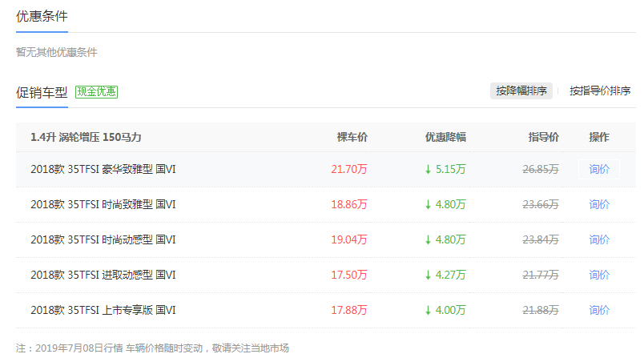644x362 pixels.
Task: Click the 指导价 column header
Action: (x=543, y=137)
